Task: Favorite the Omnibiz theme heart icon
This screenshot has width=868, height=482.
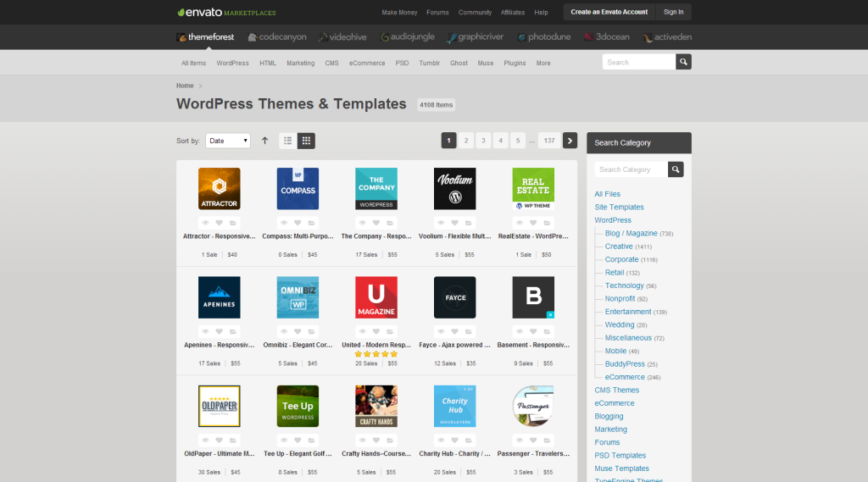Action: [x=298, y=331]
